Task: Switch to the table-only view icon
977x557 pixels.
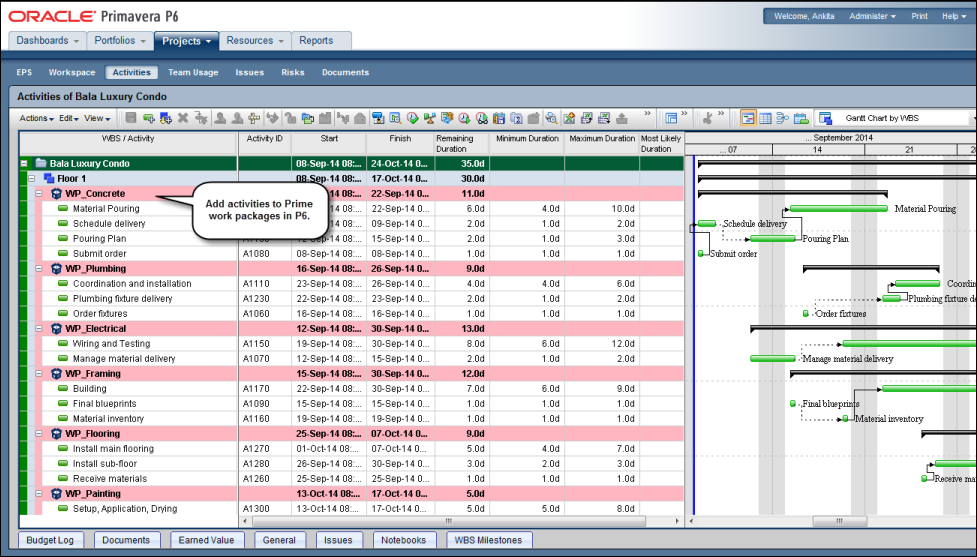Action: click(765, 118)
